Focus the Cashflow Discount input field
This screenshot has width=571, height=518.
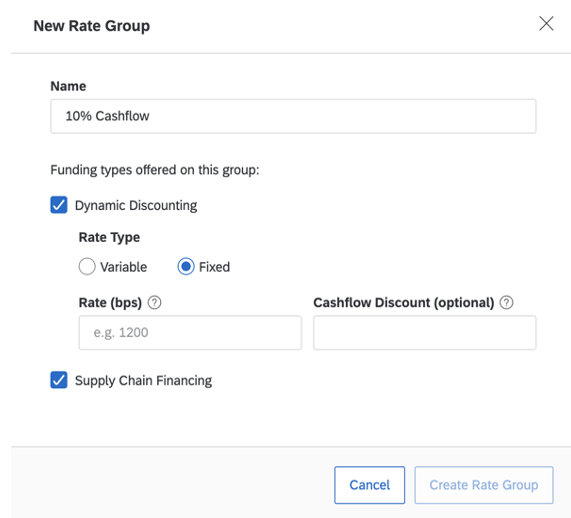pyautogui.click(x=425, y=333)
